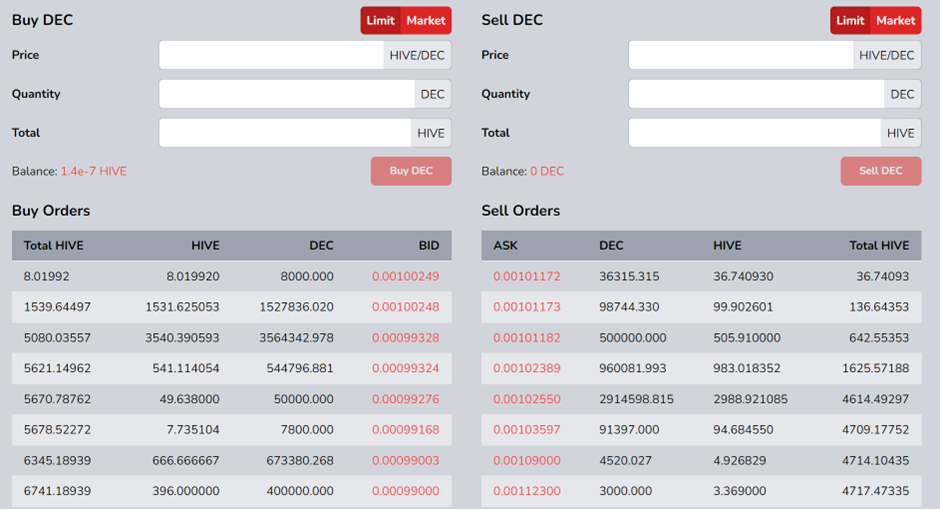Click the Buy DEC Quantity input field
The height and width of the screenshot is (509, 940).
287,94
